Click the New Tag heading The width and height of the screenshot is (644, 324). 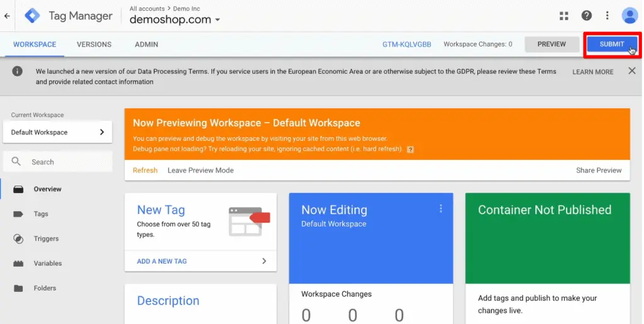[x=161, y=210]
